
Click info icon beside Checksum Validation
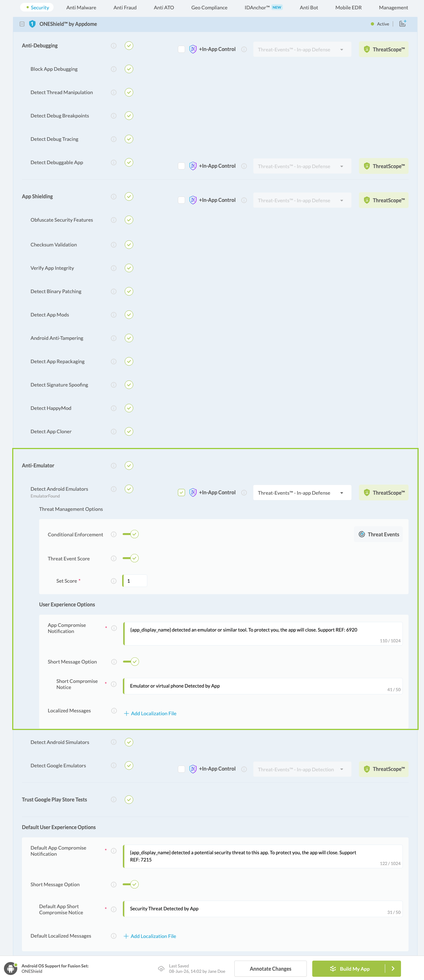114,245
